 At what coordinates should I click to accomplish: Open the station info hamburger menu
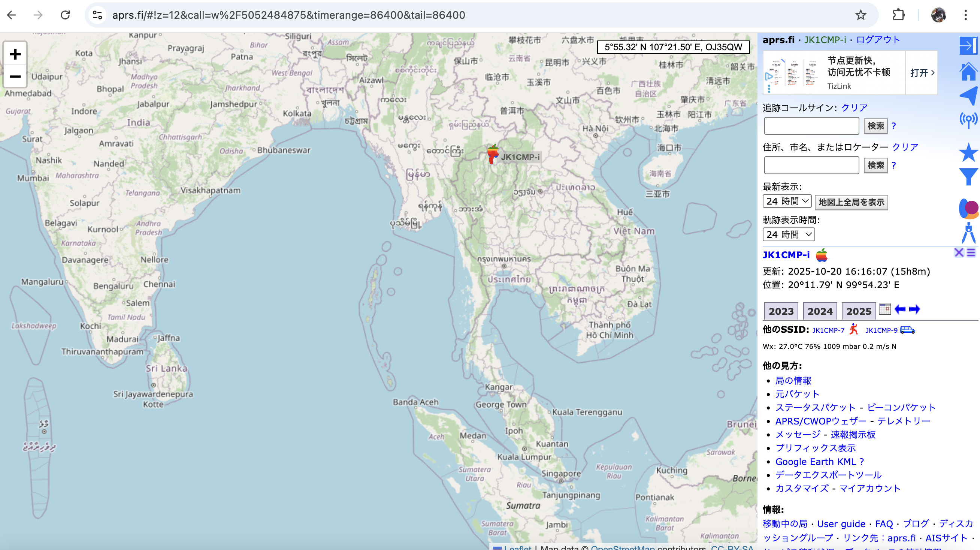tap(971, 253)
